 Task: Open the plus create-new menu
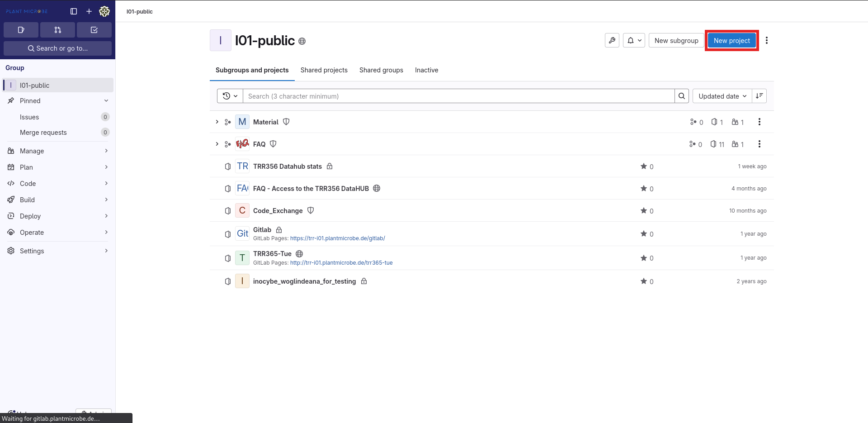click(x=89, y=11)
